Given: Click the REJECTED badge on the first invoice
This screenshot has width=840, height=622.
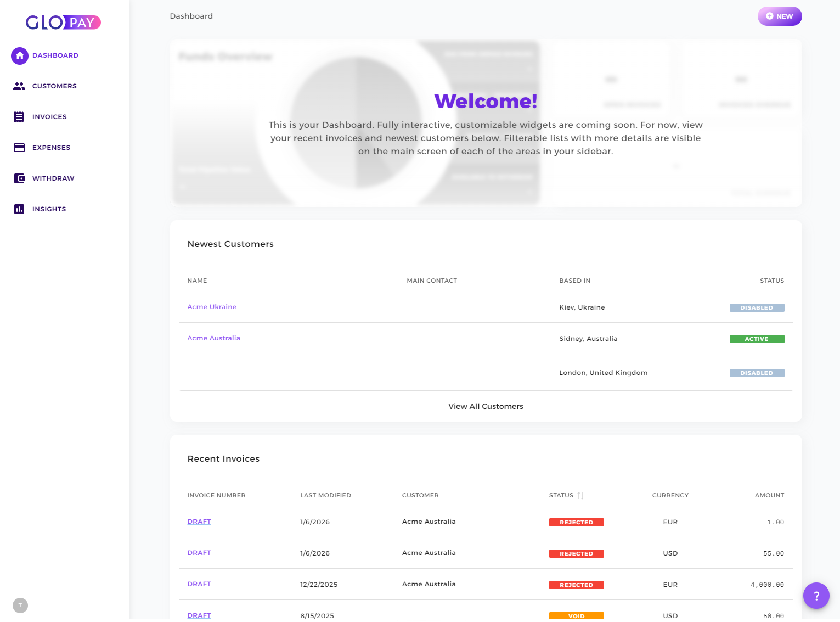Looking at the screenshot, I should point(576,522).
